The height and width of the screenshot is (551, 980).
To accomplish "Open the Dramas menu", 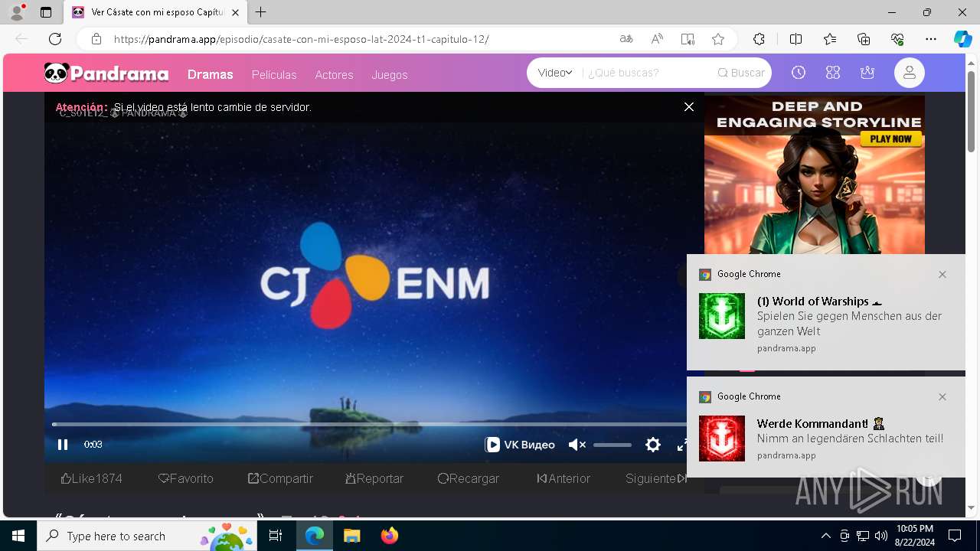I will [x=210, y=74].
